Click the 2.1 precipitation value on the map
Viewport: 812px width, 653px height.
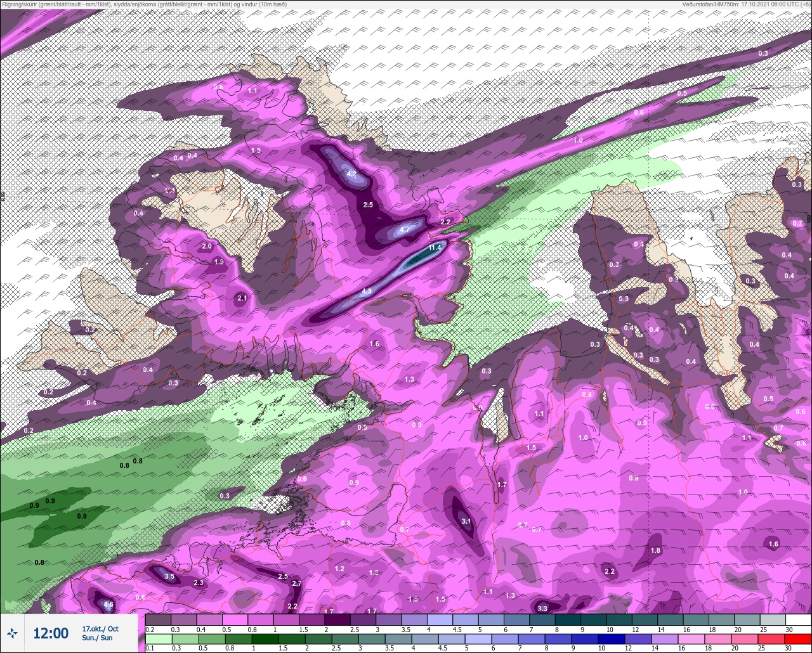pos(242,298)
